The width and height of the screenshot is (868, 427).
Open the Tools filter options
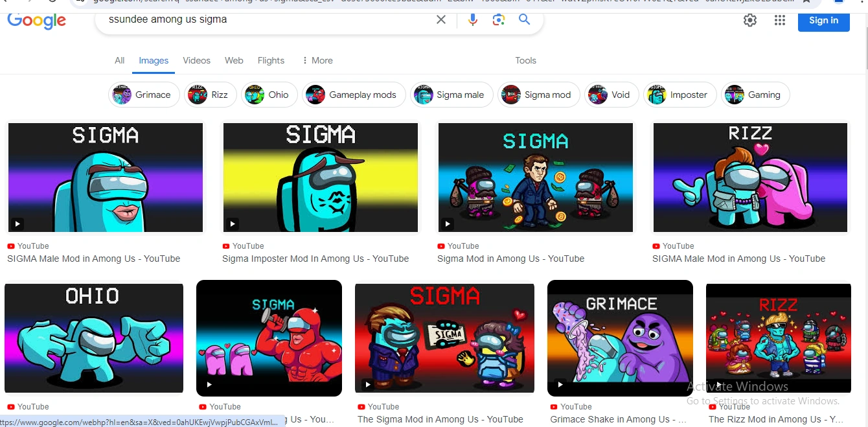[x=525, y=60]
